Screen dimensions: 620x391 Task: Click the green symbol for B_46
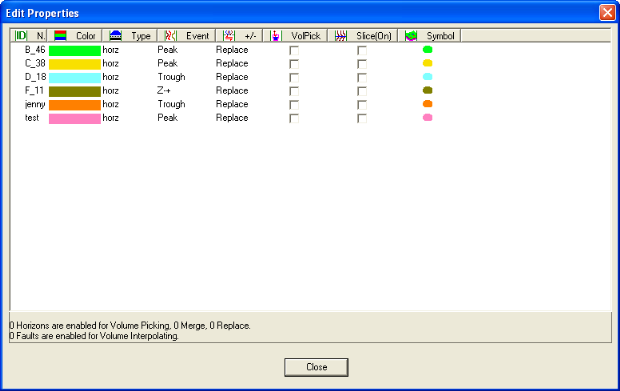click(x=427, y=49)
